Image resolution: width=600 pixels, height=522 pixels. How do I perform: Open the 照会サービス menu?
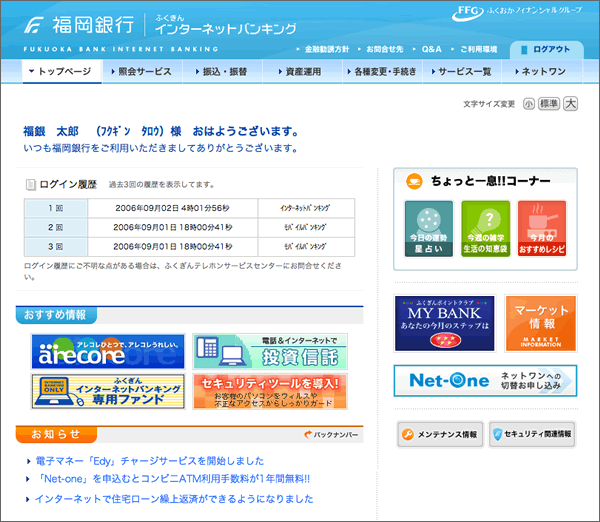(x=142, y=72)
